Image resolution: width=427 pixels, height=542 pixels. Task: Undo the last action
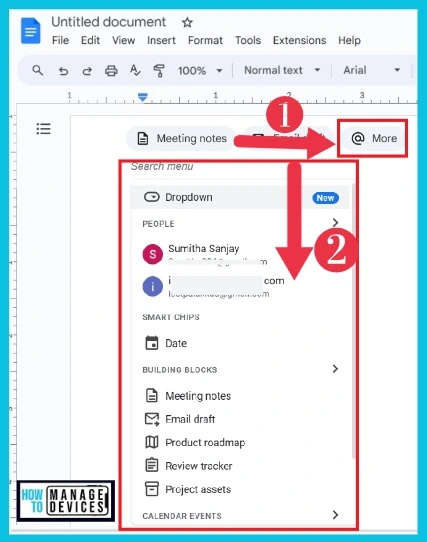pos(63,71)
